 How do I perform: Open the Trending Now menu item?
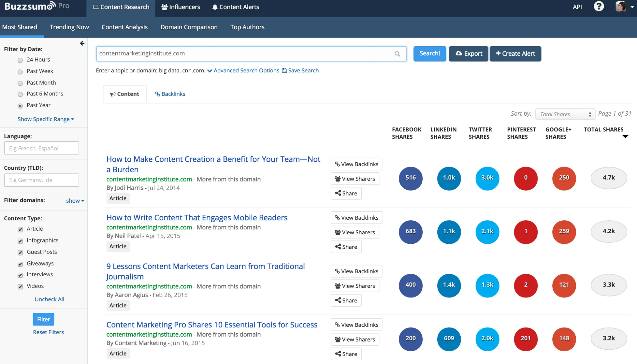click(x=69, y=27)
